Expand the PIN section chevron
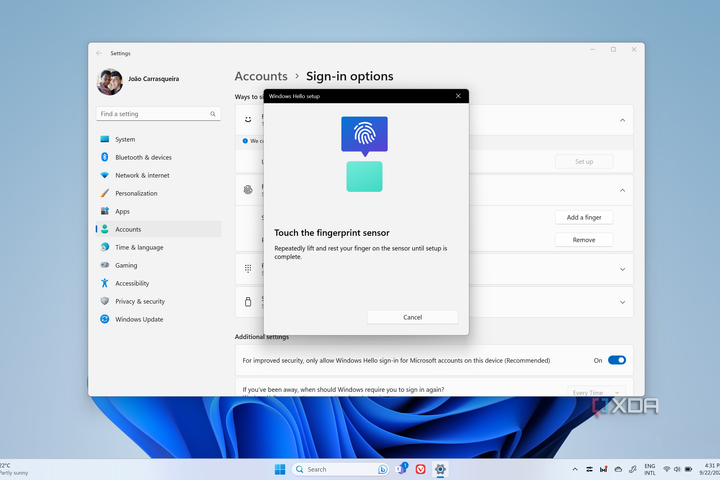 click(622, 269)
